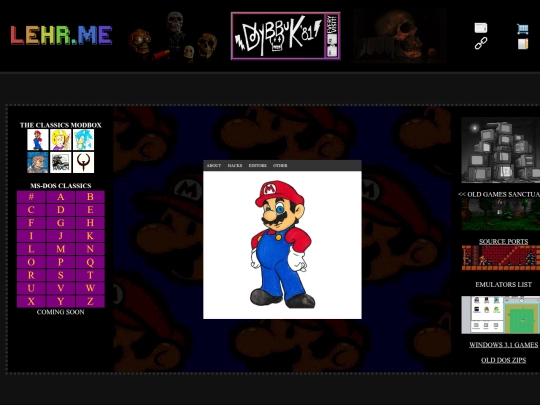540x405 pixels.
Task: Open the OLD DOS ZIPS link
Action: click(x=503, y=360)
